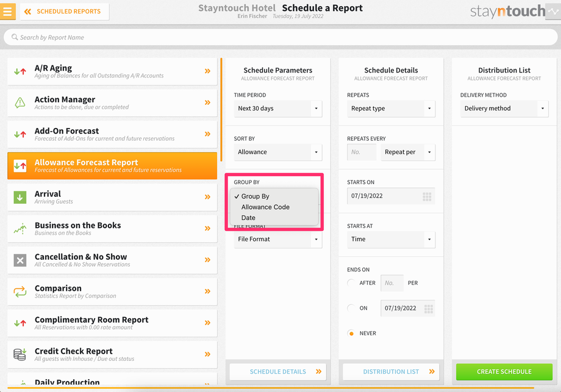Click the Business on the Books chart icon
Screen dimensions: 561x392
(x=20, y=229)
